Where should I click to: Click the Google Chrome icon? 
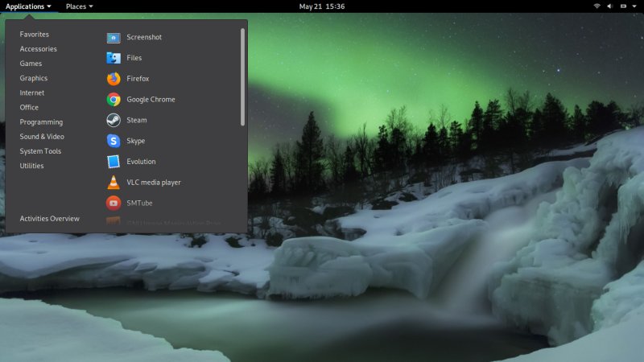tap(114, 99)
